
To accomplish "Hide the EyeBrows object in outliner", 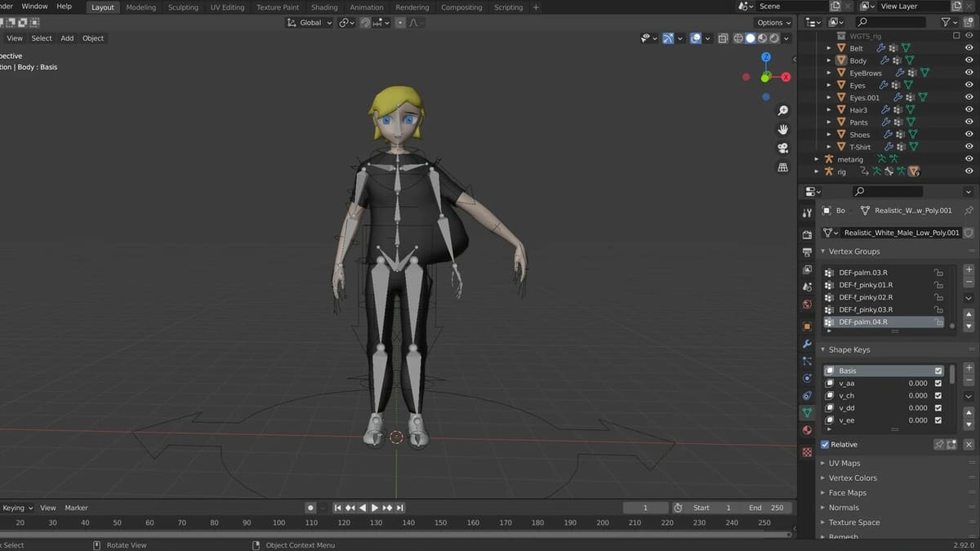I will coord(969,73).
